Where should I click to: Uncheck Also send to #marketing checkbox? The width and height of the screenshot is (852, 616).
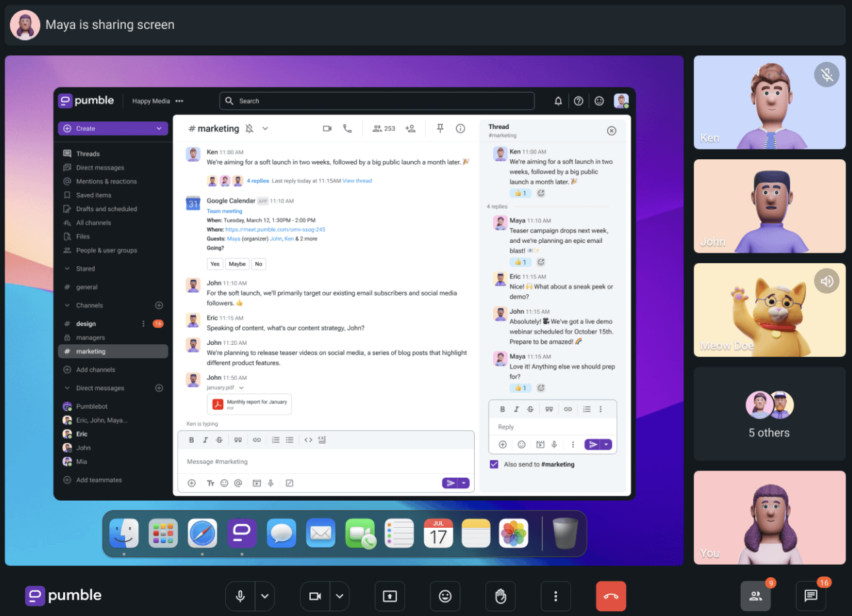[x=494, y=465]
